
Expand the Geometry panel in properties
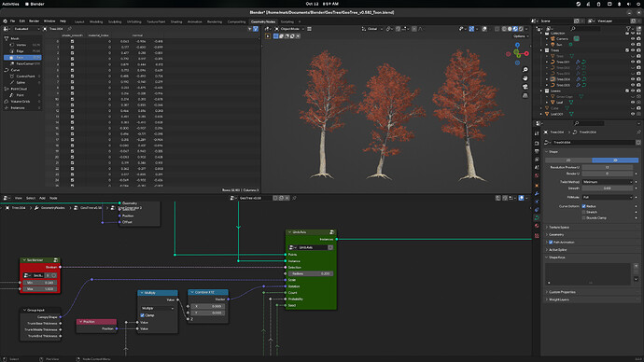pyautogui.click(x=555, y=234)
